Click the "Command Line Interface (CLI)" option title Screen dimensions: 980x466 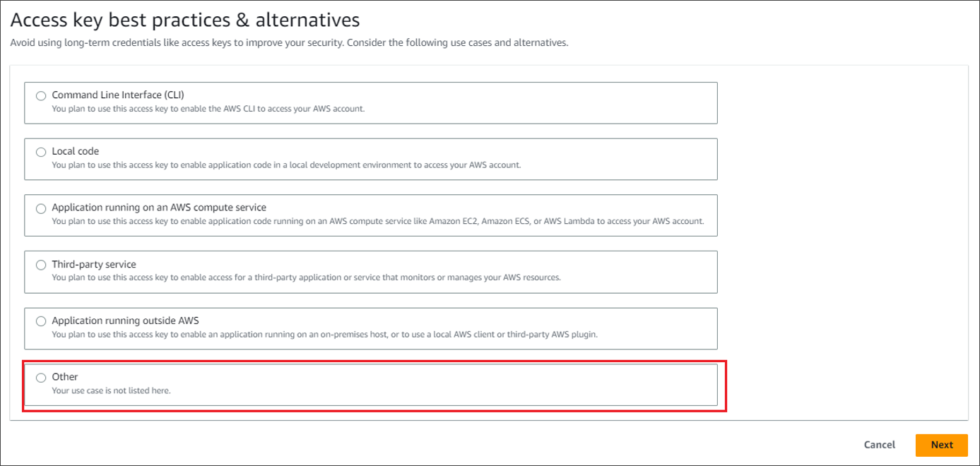coord(118,95)
